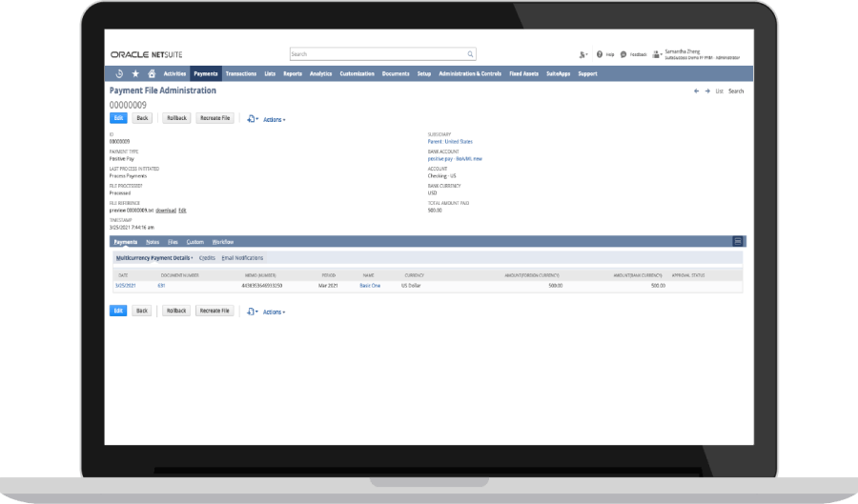This screenshot has height=504, width=858.
Task: Click the top Back button
Action: (x=142, y=118)
